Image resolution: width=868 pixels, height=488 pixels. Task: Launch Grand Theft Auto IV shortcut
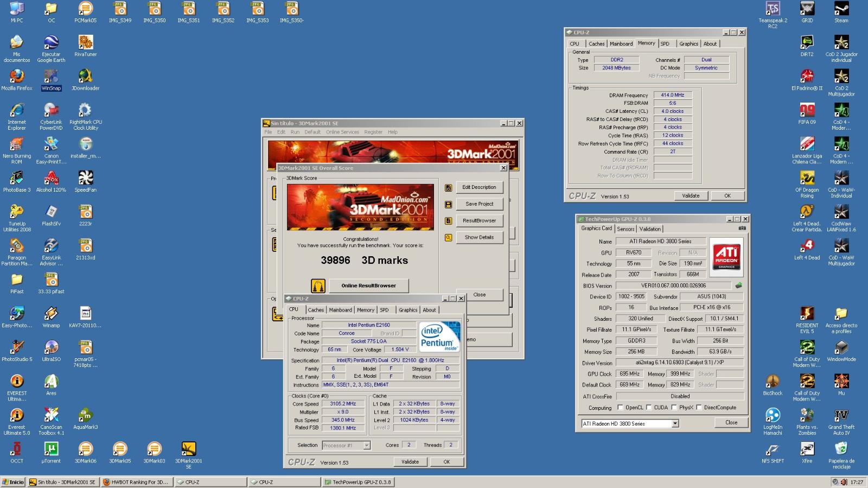(841, 422)
